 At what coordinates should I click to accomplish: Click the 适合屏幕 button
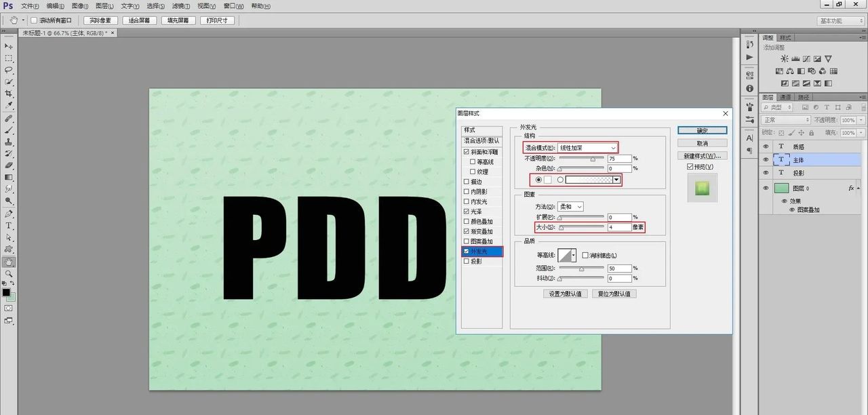pyautogui.click(x=139, y=20)
